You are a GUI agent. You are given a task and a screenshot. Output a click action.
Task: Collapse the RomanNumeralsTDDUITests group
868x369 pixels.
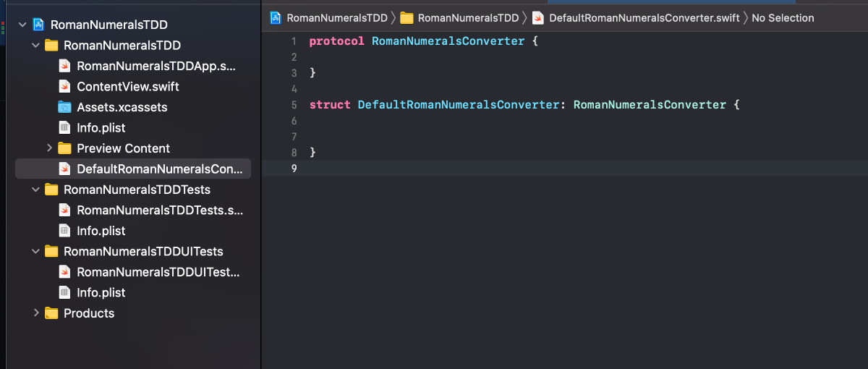tap(36, 252)
